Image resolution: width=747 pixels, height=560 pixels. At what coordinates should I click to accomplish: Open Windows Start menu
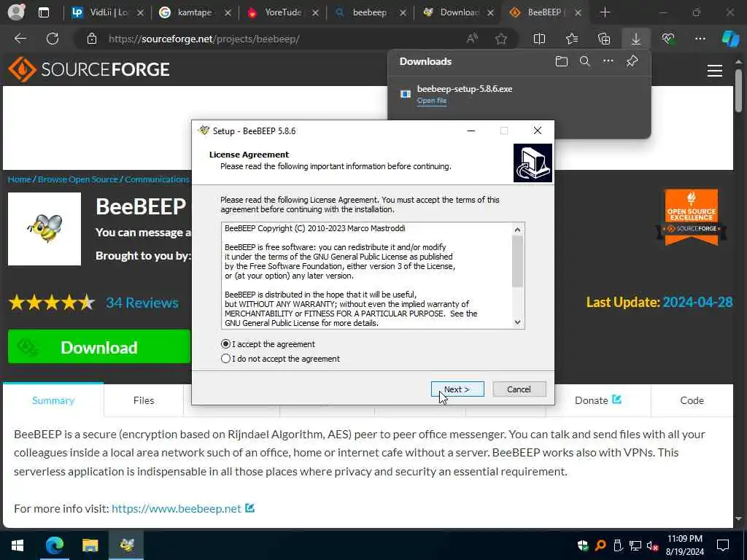(x=18, y=545)
